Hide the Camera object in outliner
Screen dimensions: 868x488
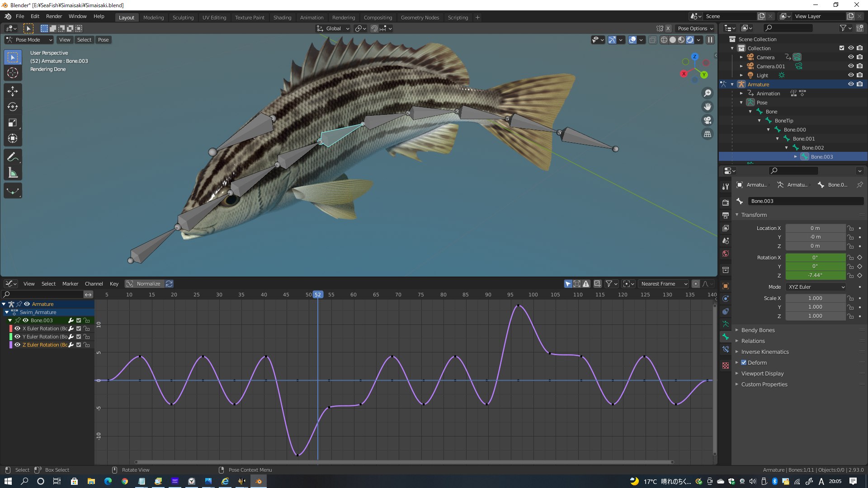850,57
